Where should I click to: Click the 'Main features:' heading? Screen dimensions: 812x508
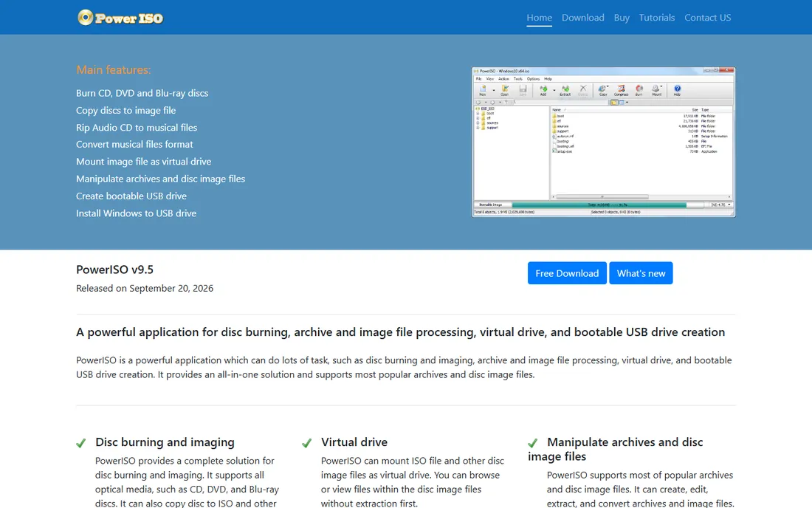point(114,70)
